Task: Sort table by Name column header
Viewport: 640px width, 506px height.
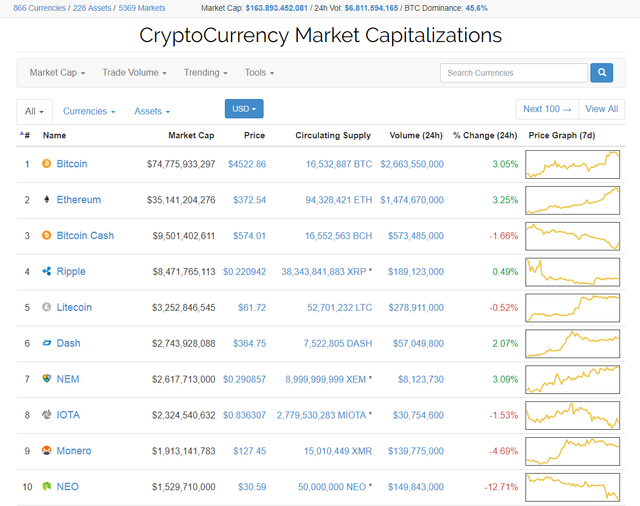Action: [54, 135]
